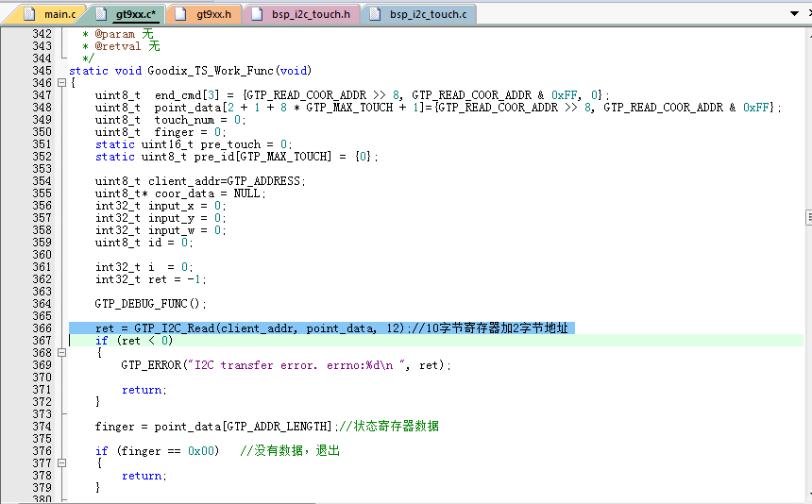Click file icon on bsp_i2c_touch.c tab

pos(375,14)
